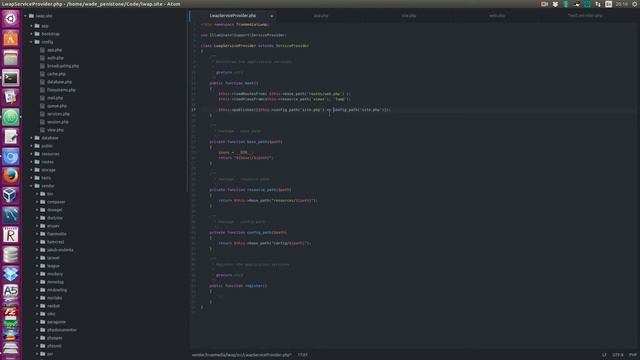This screenshot has width=640, height=360.
Task: Launch Firefox from the dock
Action: click(x=11, y=176)
